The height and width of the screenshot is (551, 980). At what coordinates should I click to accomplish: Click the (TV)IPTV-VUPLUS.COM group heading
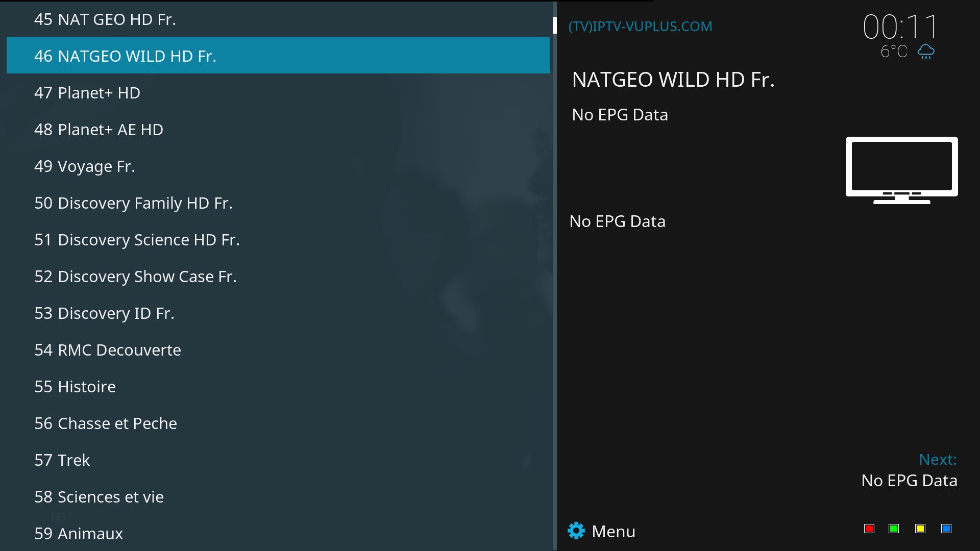click(640, 26)
